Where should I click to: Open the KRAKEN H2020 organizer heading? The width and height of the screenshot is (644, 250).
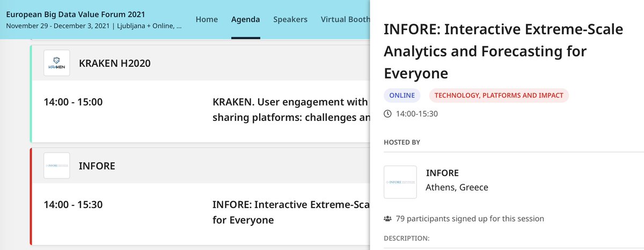(x=115, y=63)
